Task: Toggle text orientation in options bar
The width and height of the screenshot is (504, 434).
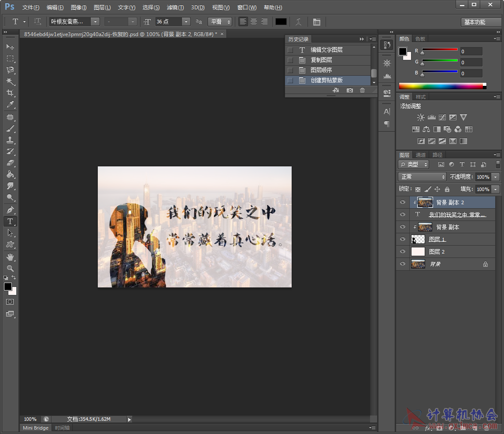Action: 37,22
